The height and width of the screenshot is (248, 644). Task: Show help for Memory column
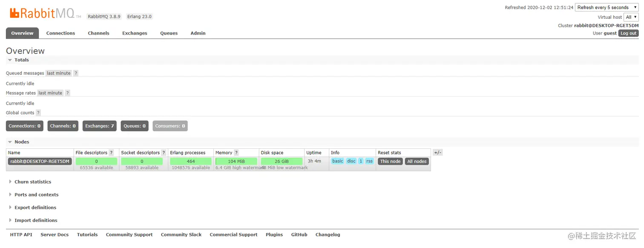point(236,153)
